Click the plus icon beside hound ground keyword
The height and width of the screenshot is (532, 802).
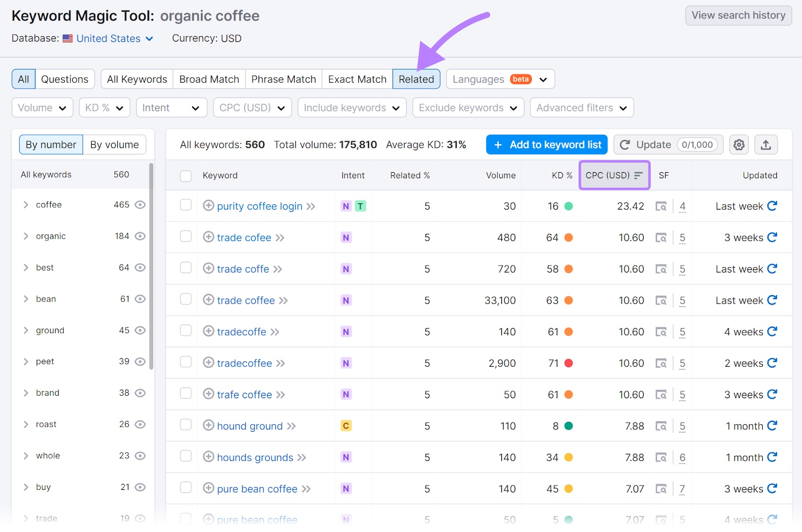coord(209,426)
